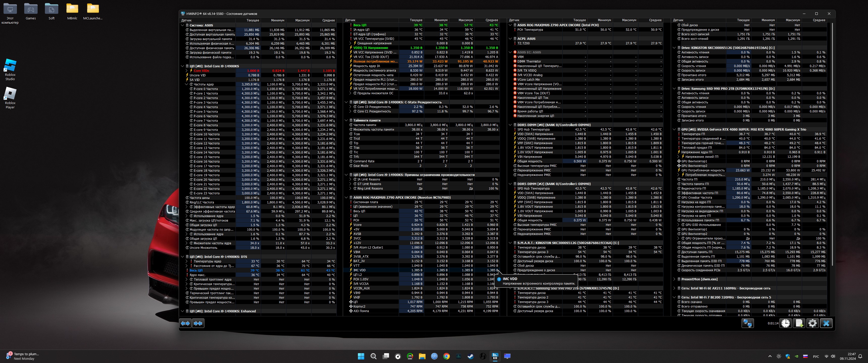Open Steam from the taskbar

coord(471,356)
